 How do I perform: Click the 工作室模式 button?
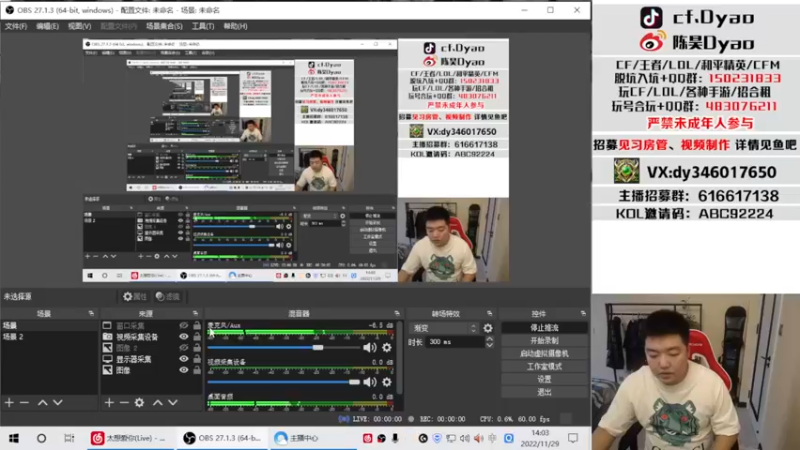544,366
